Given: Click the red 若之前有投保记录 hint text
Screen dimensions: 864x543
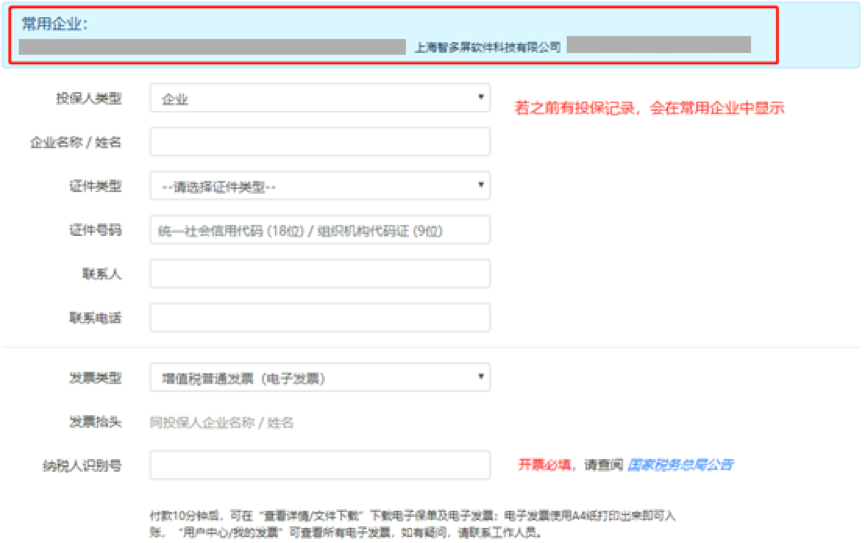Looking at the screenshot, I should (649, 108).
